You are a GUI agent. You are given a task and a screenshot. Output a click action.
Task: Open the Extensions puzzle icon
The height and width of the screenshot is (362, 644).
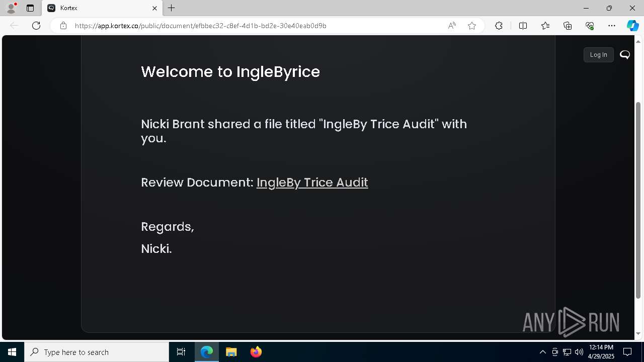pos(499,26)
